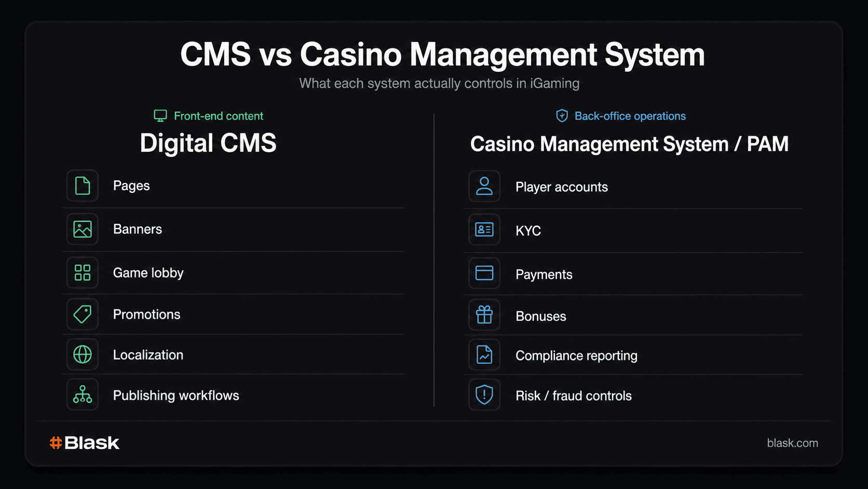Click the Bonuses gift icon

pos(484,314)
